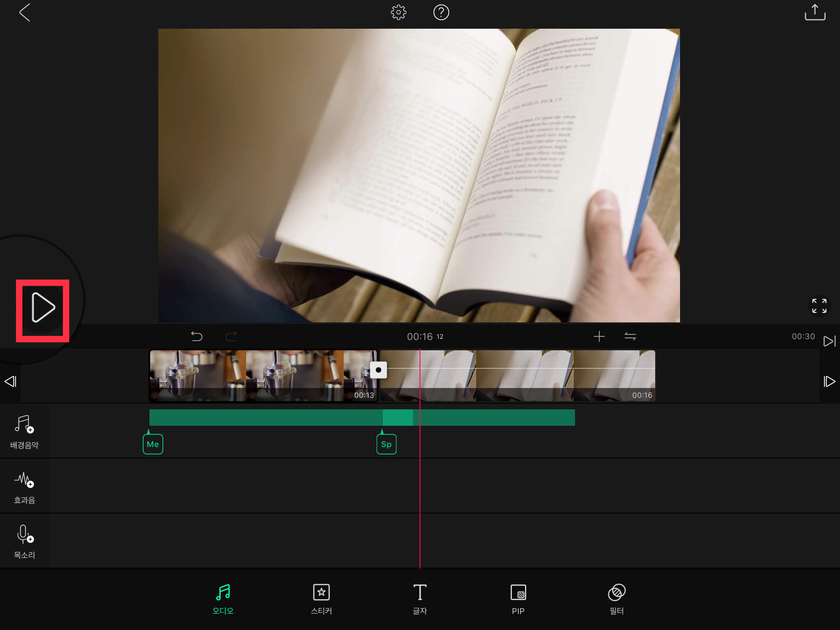
Task: Open project settings gear
Action: click(x=398, y=12)
